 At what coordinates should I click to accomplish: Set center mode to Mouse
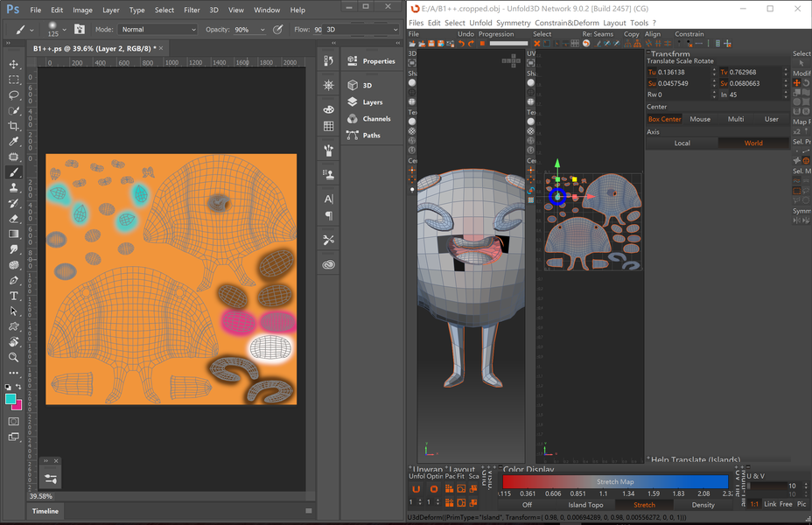[700, 119]
